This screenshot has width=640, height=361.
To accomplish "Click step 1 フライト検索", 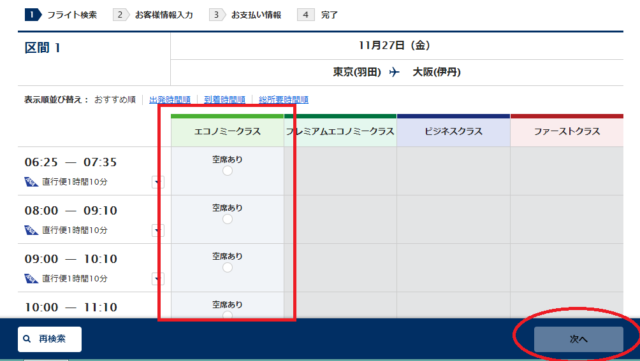I will click(x=61, y=15).
